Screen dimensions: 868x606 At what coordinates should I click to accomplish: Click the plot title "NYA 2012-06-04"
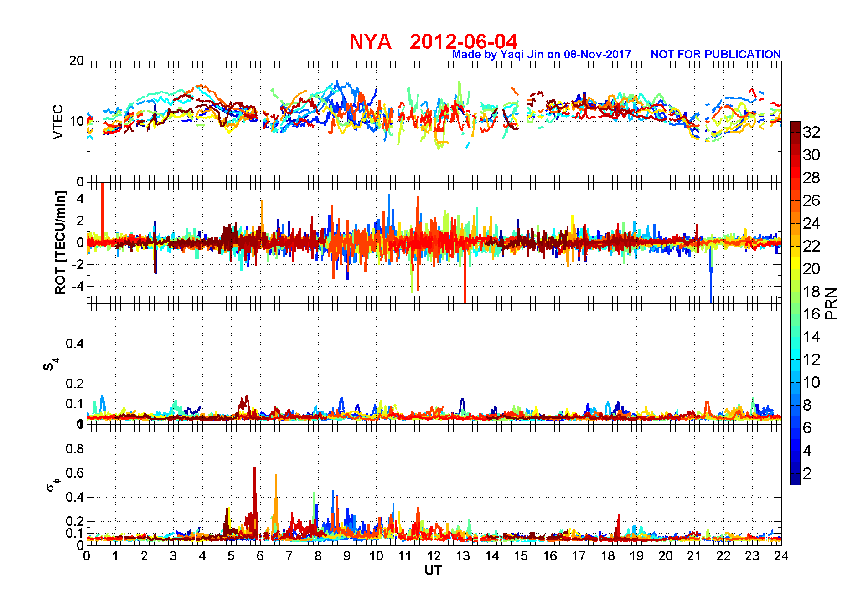[434, 41]
